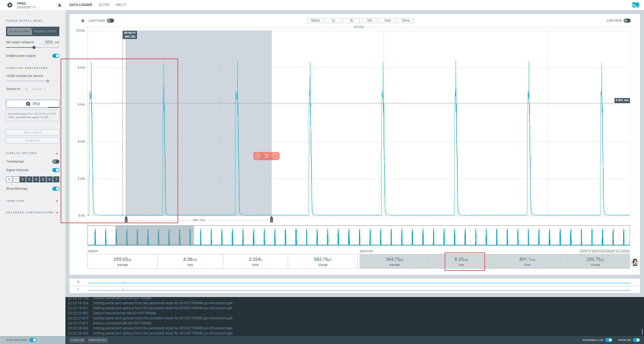
Task: Click the supply voltage slider handle
Action: coord(34,47)
